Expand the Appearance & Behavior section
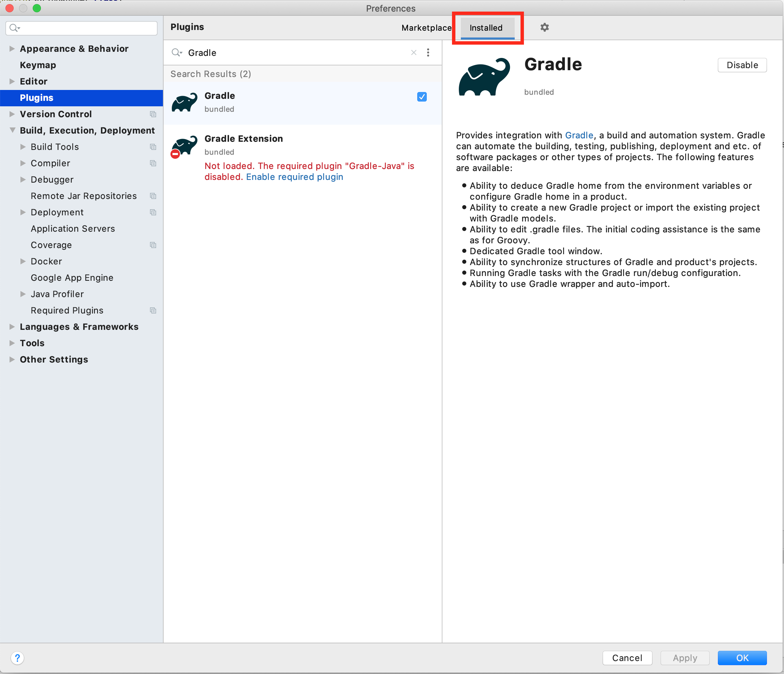Screen dimensions: 784x674 click(12, 49)
